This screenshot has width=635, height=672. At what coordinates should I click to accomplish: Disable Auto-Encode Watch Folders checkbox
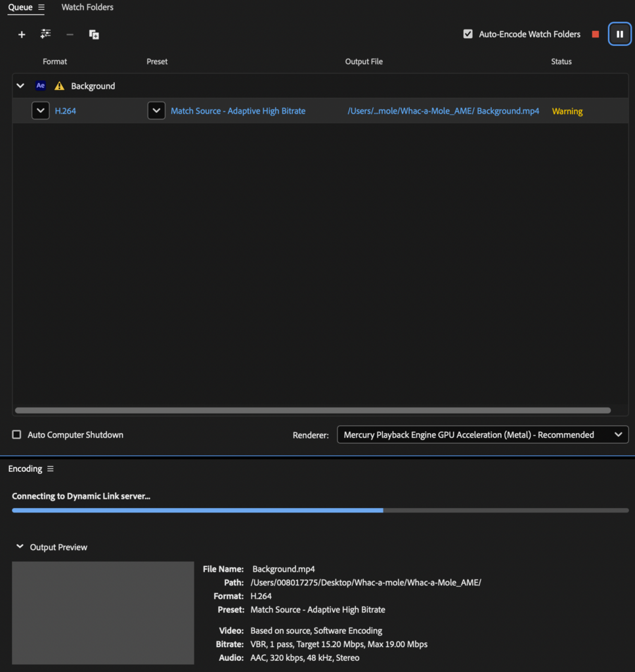pyautogui.click(x=468, y=34)
